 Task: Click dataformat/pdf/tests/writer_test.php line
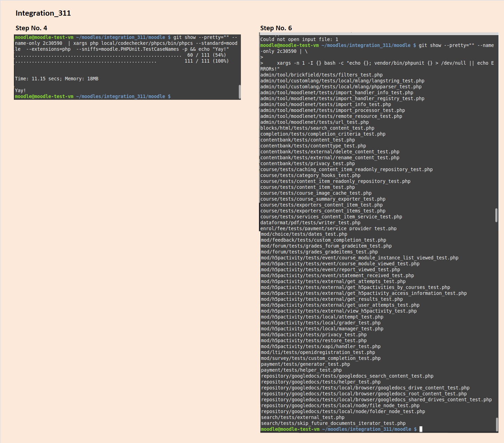310,223
